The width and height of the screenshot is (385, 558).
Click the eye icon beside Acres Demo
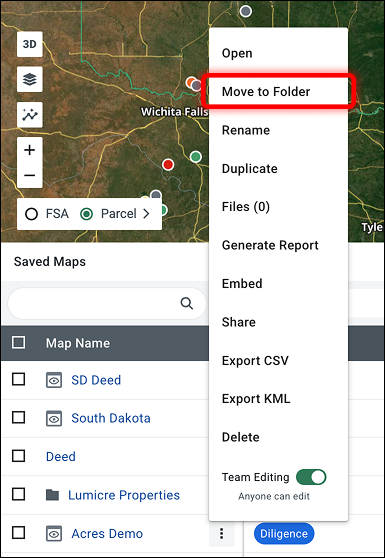coord(54,534)
